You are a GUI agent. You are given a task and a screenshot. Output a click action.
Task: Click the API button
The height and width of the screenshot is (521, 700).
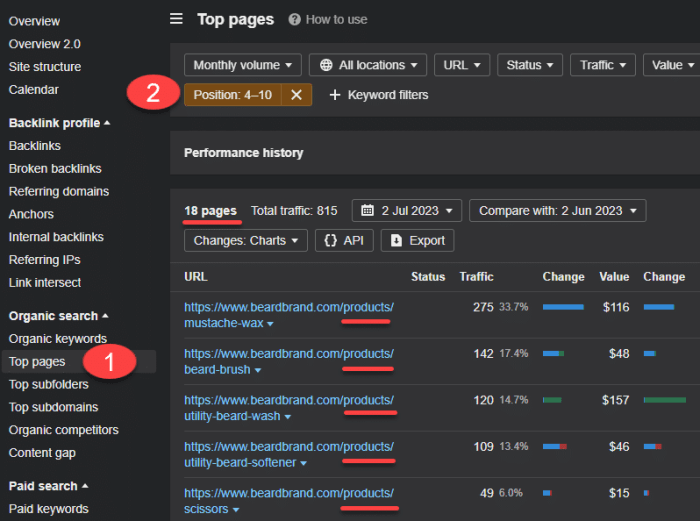point(344,241)
